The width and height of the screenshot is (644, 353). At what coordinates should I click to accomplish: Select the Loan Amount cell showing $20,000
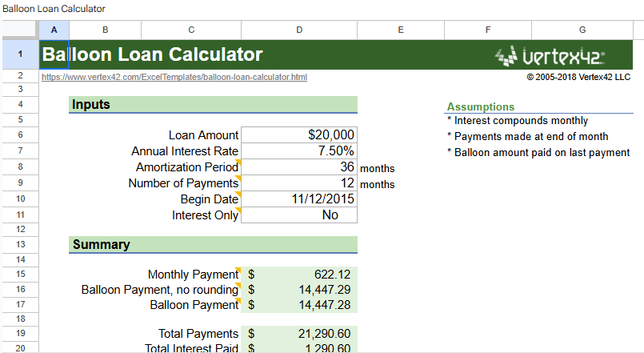[x=299, y=135]
